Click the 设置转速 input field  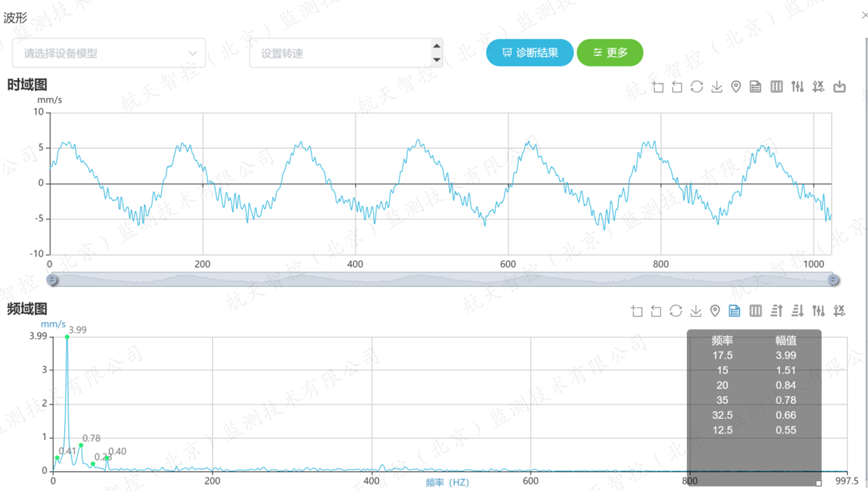click(x=339, y=53)
